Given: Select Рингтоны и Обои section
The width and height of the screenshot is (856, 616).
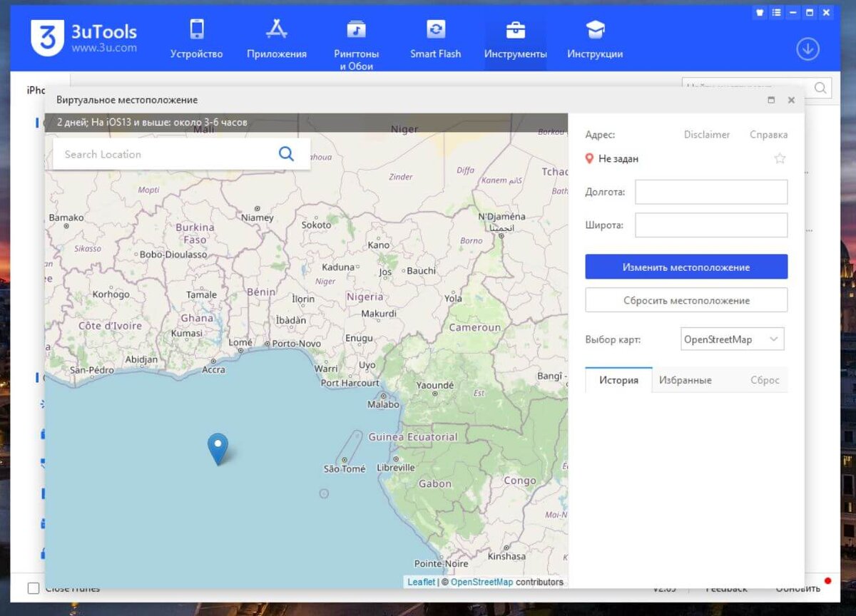Looking at the screenshot, I should tap(356, 43).
